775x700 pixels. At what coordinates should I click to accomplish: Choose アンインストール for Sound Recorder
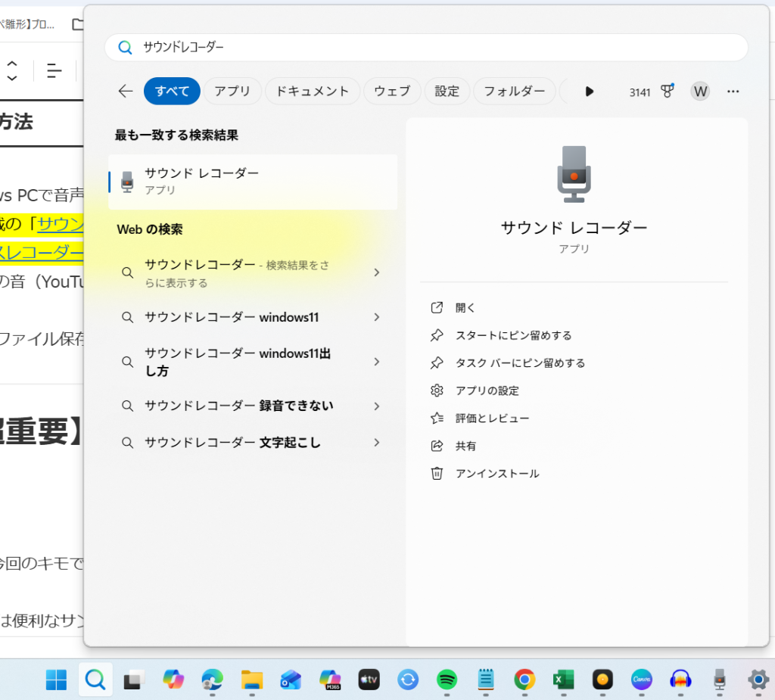click(496, 474)
